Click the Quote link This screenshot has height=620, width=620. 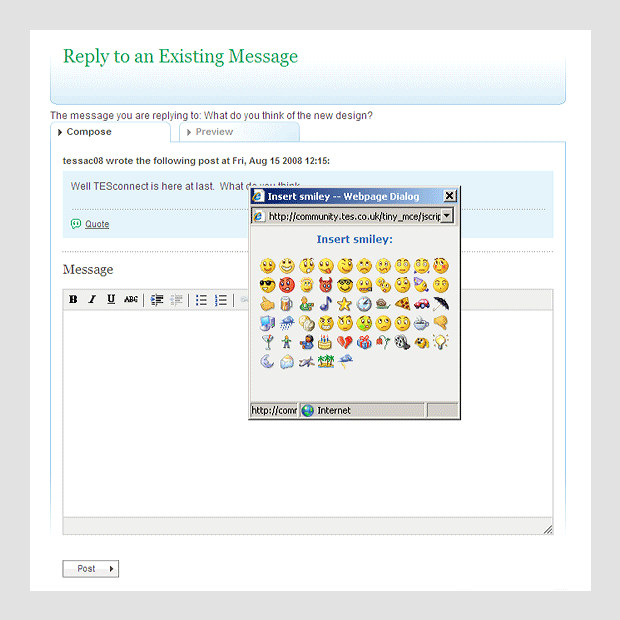coord(97,224)
